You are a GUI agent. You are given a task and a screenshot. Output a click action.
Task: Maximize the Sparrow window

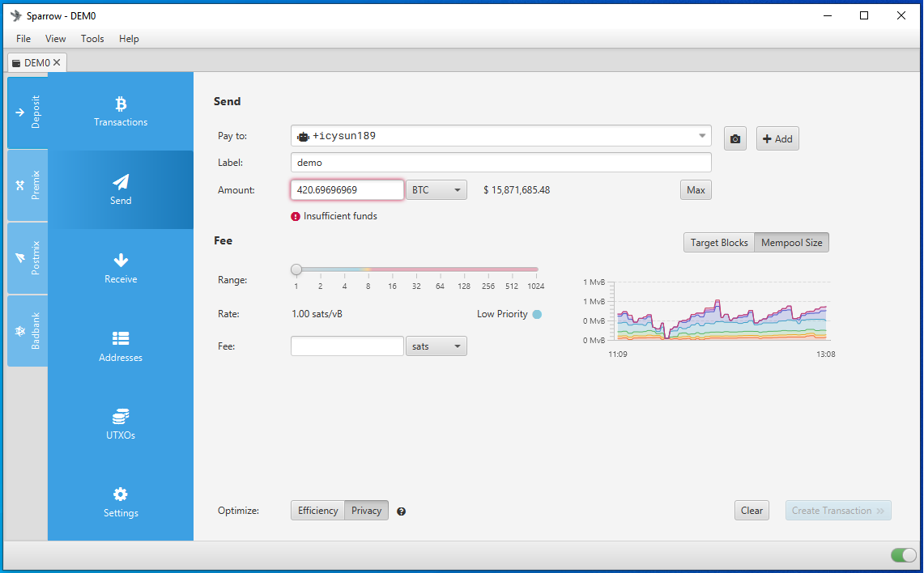[x=864, y=16]
